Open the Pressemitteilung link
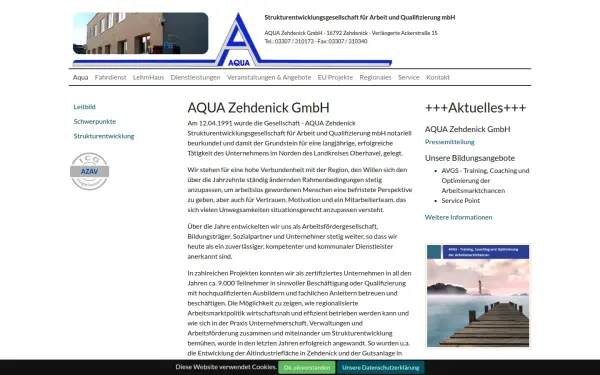This screenshot has width=600, height=375. [x=450, y=142]
